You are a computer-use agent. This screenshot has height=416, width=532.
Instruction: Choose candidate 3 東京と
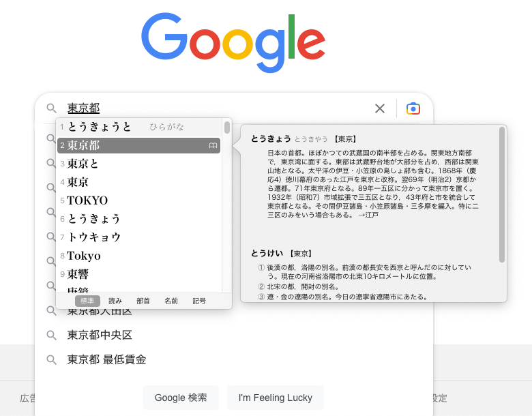pos(139,164)
